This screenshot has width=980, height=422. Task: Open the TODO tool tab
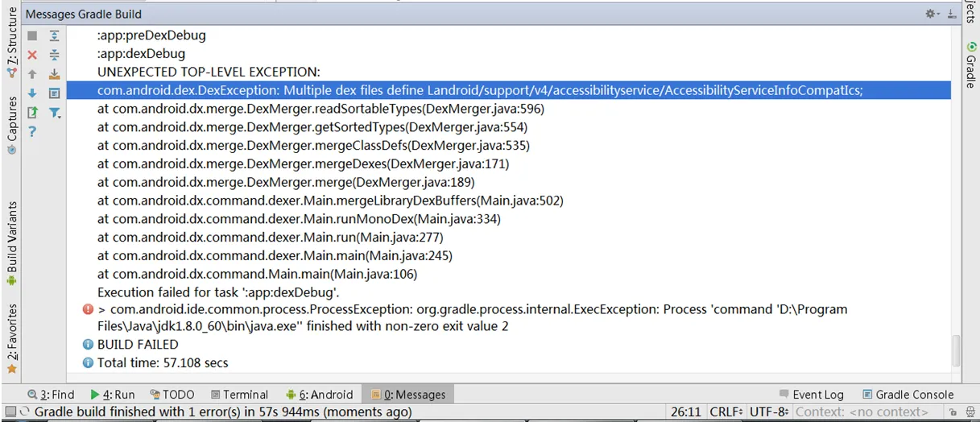[172, 395]
